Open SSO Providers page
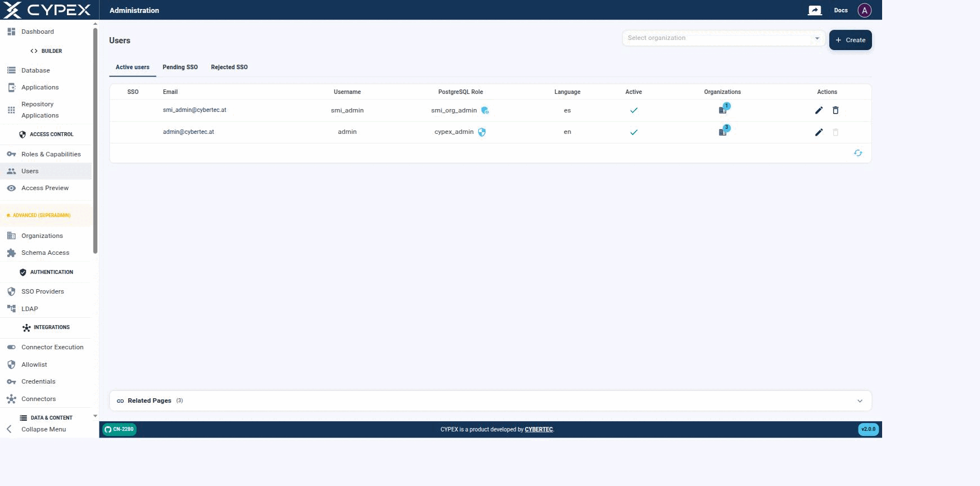This screenshot has height=486, width=980. [46, 291]
